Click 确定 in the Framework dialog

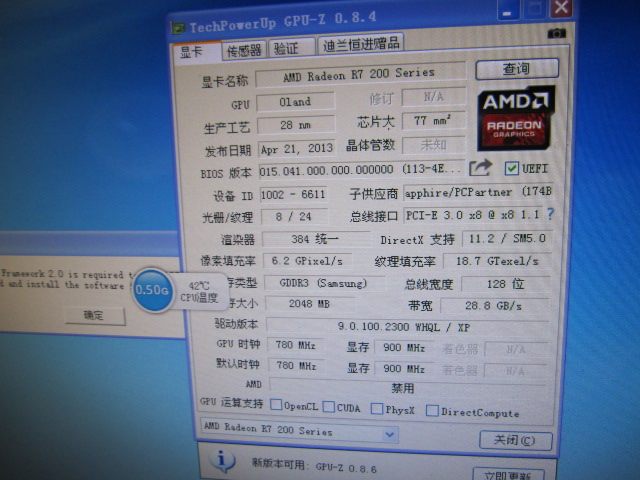[x=94, y=316]
